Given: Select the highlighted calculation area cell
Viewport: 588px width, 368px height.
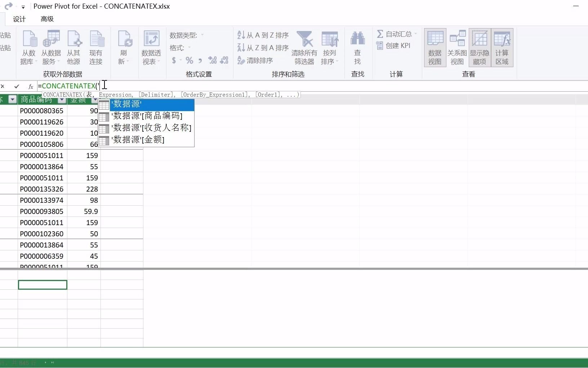Looking at the screenshot, I should pos(43,285).
